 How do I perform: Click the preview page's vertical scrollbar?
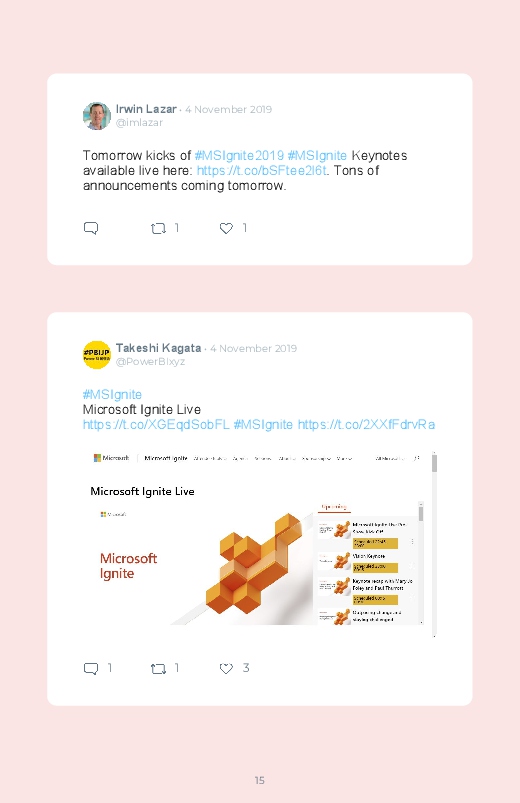434,544
